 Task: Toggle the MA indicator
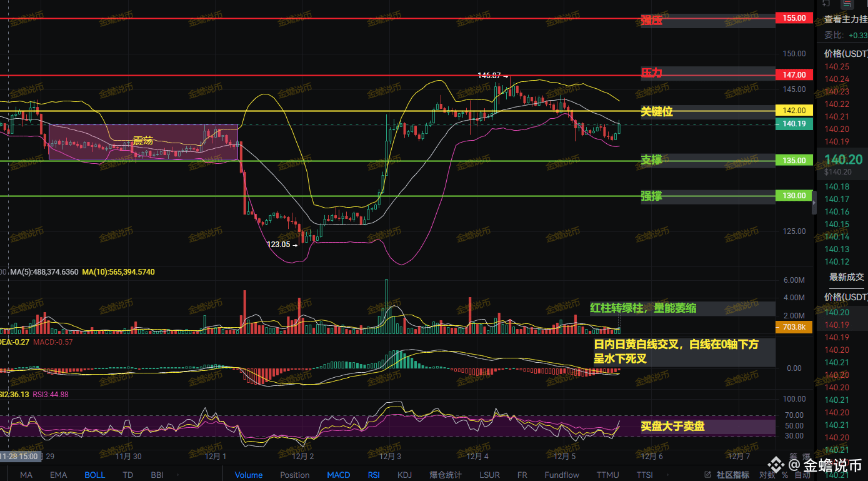(x=26, y=475)
